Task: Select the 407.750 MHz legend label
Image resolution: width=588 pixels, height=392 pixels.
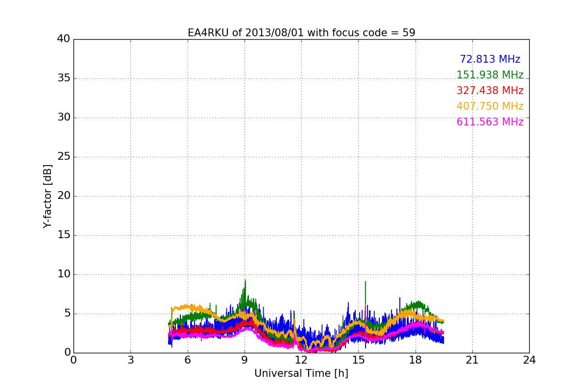Action: (x=490, y=106)
